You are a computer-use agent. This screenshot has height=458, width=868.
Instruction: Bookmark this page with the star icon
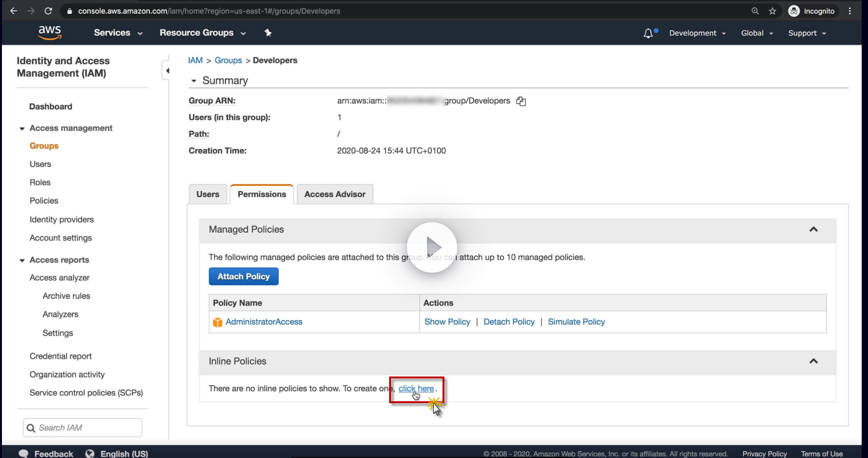773,11
